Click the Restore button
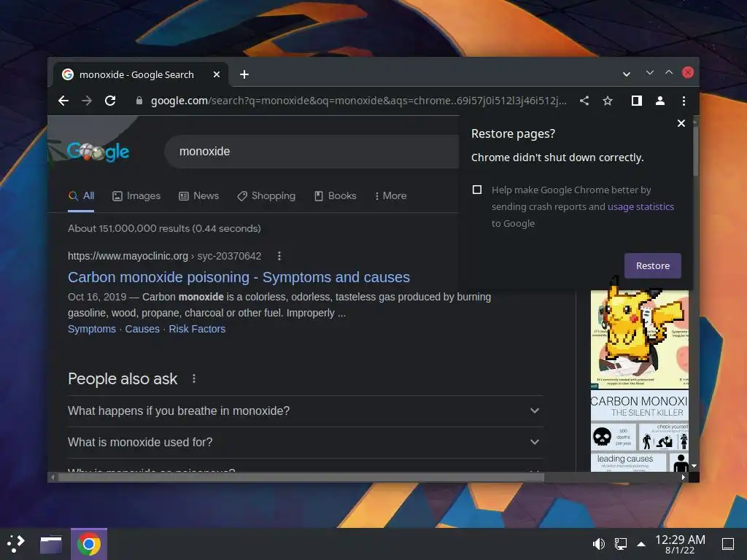 [x=653, y=265]
